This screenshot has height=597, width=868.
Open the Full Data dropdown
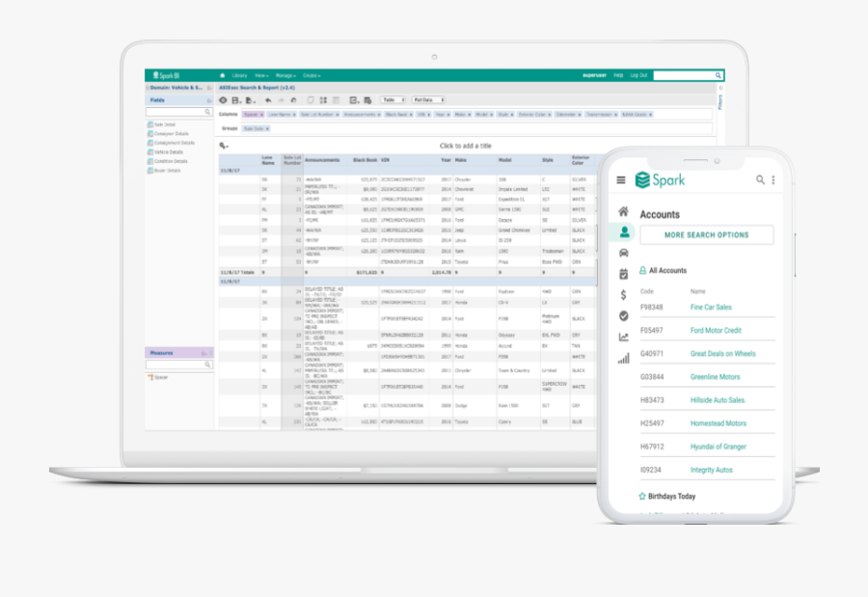428,100
